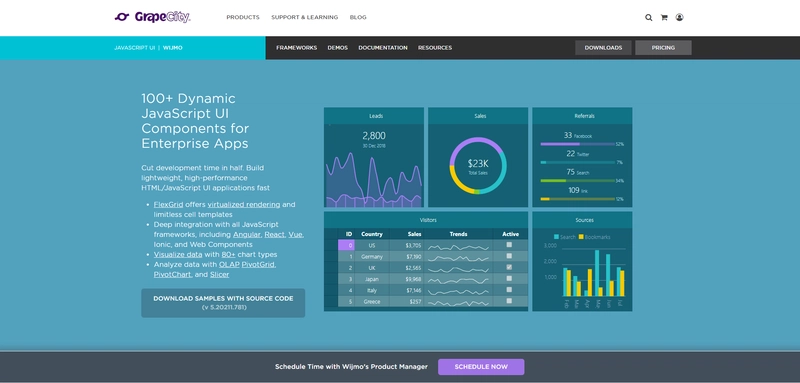Toggle the Active checkbox for Greece row
Image resolution: width=800 pixels, height=383 pixels.
coord(509,301)
